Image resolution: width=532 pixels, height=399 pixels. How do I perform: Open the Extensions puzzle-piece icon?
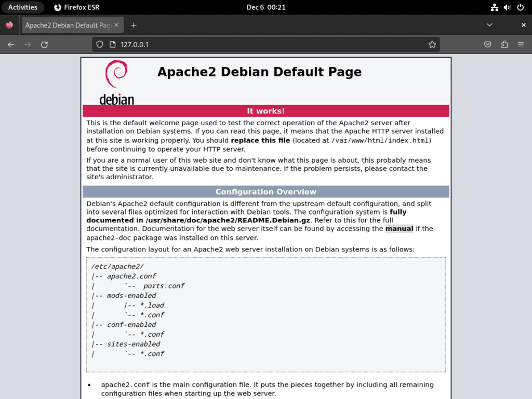(504, 45)
